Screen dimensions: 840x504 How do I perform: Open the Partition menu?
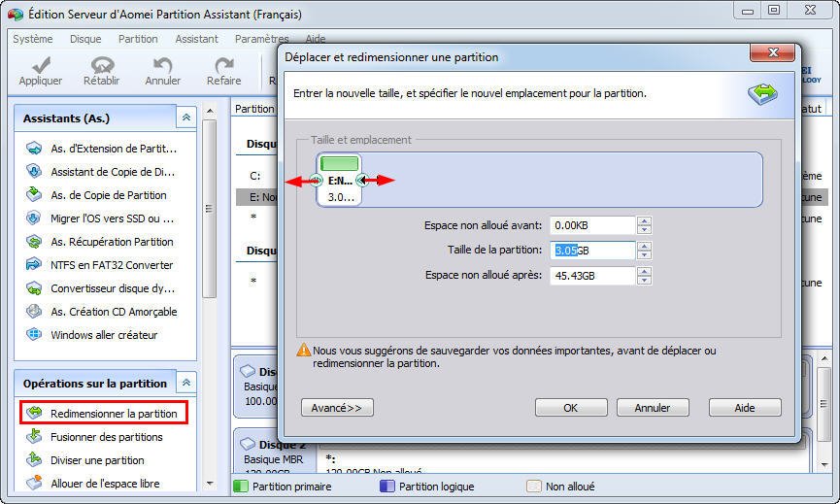(138, 39)
